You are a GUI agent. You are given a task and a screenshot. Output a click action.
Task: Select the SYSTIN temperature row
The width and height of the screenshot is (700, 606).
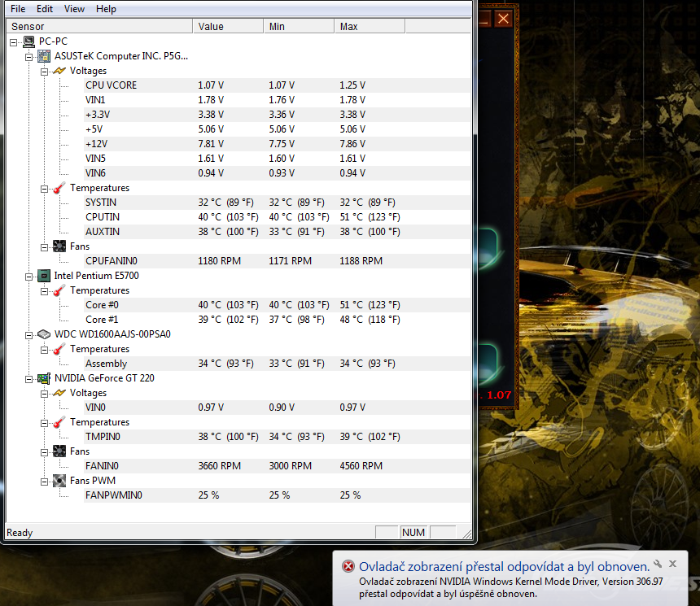coord(277,203)
